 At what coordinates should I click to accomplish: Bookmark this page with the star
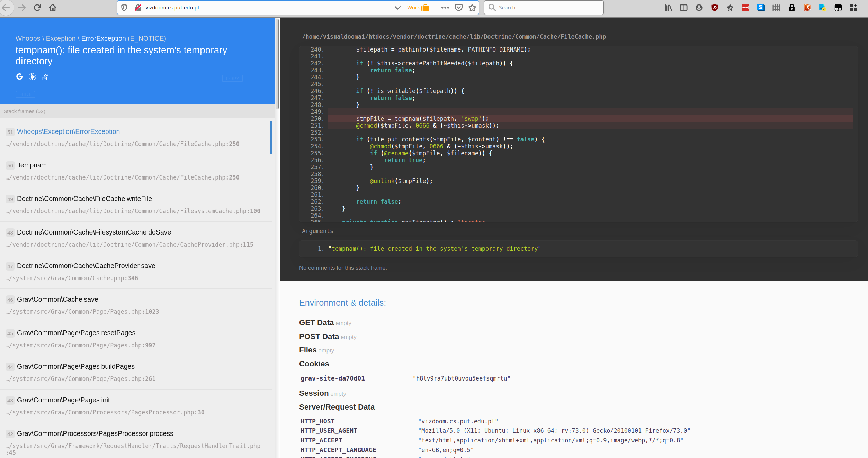(x=472, y=7)
